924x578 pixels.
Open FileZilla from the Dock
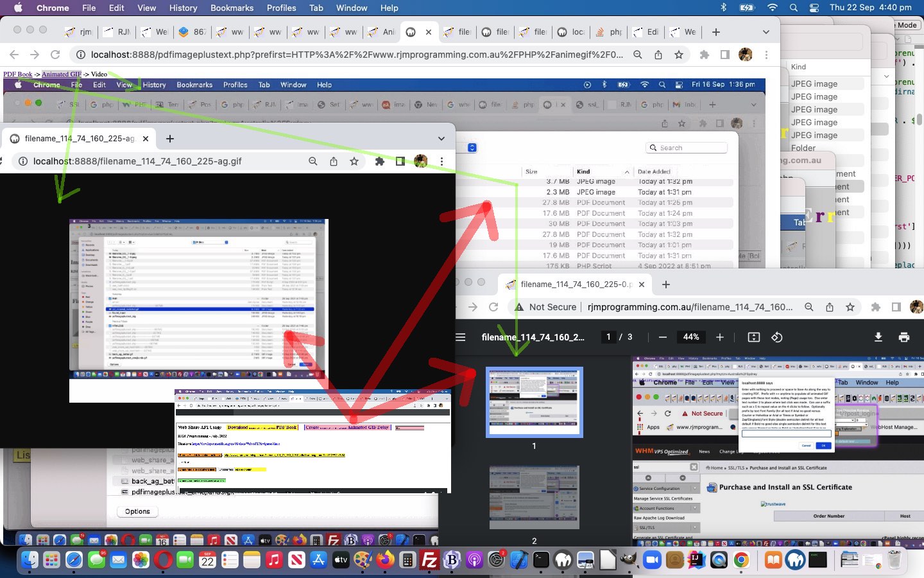click(429, 560)
